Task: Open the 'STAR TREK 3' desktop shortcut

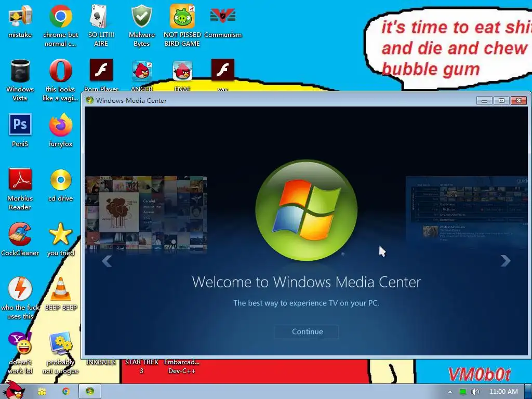Action: pyautogui.click(x=141, y=366)
